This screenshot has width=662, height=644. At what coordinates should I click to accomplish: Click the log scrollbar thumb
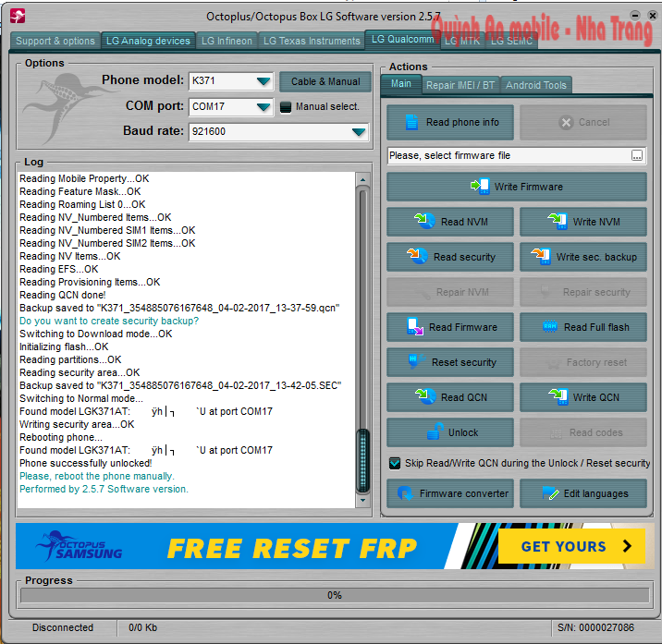point(362,460)
